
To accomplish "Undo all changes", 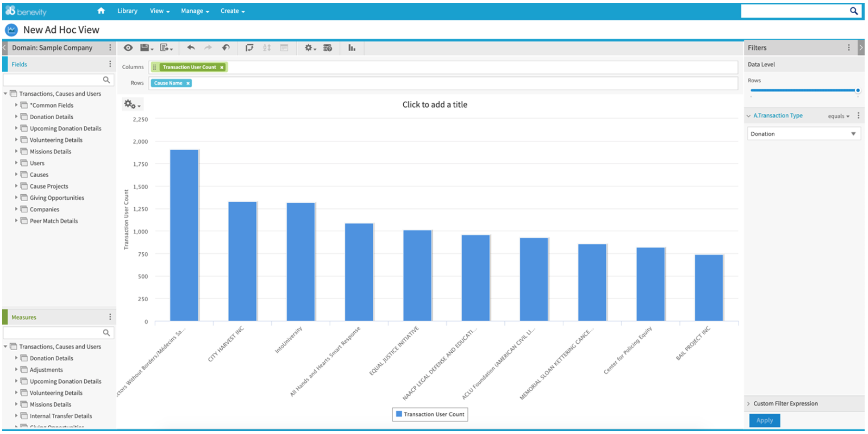I will tap(226, 48).
